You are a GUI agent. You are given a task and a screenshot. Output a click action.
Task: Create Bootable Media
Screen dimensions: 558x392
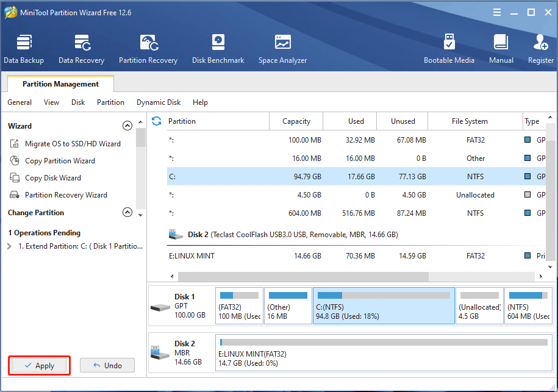pyautogui.click(x=449, y=49)
